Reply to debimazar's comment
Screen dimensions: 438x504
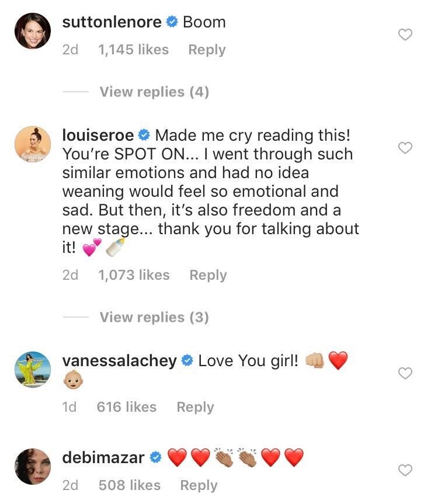coord(199,485)
